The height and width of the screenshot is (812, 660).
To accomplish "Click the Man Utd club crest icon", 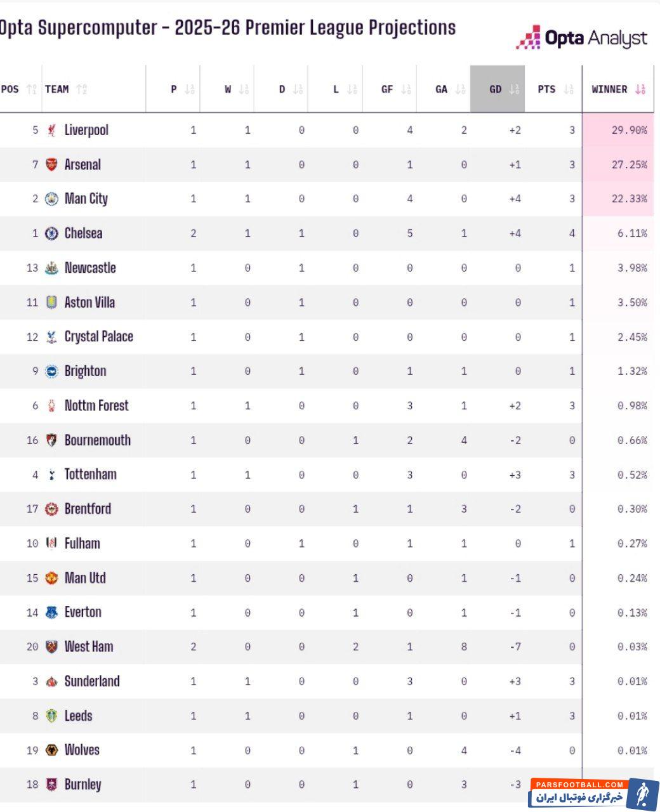I will 51,578.
